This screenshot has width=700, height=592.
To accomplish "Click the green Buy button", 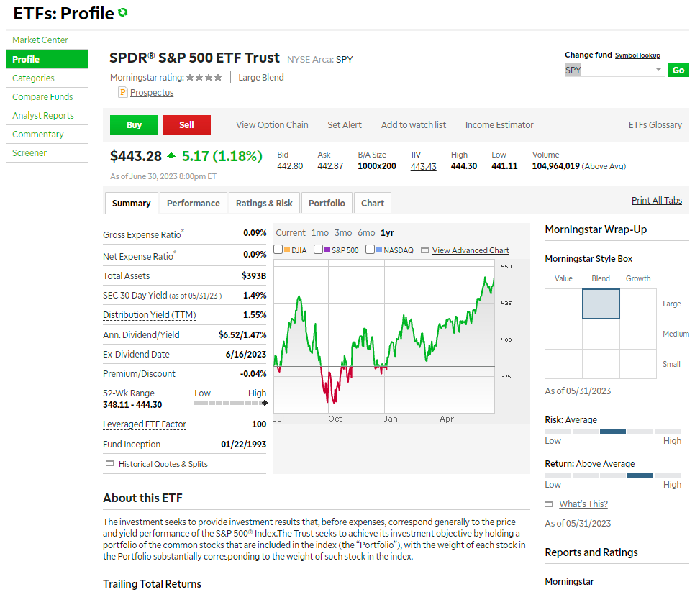I will click(x=134, y=125).
